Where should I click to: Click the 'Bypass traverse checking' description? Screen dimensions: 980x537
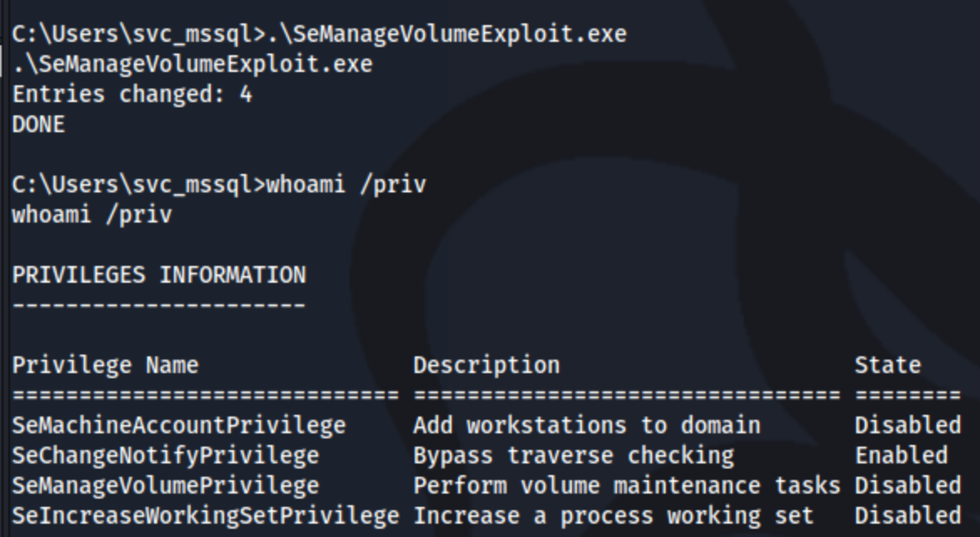(x=574, y=456)
